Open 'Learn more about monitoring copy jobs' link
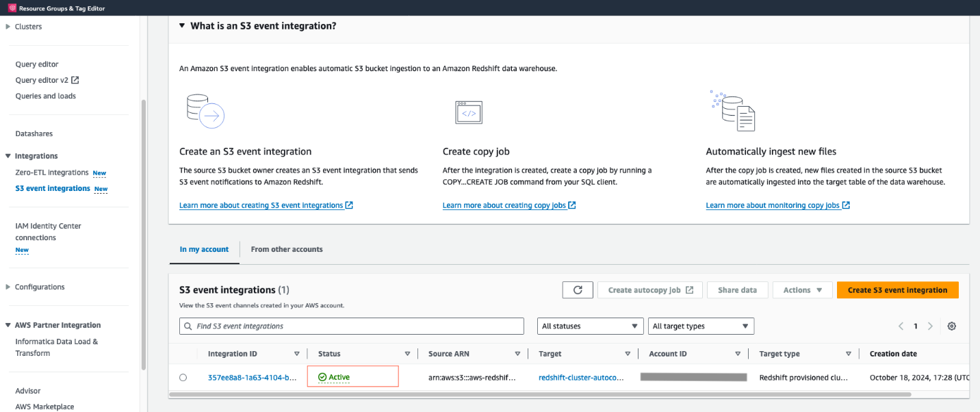The image size is (980, 412). 777,205
